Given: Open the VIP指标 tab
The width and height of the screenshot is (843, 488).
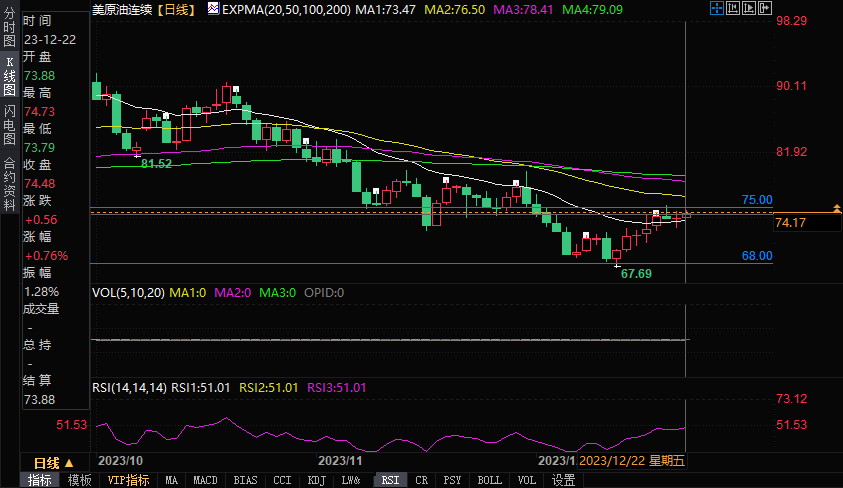Looking at the screenshot, I should 128,480.
